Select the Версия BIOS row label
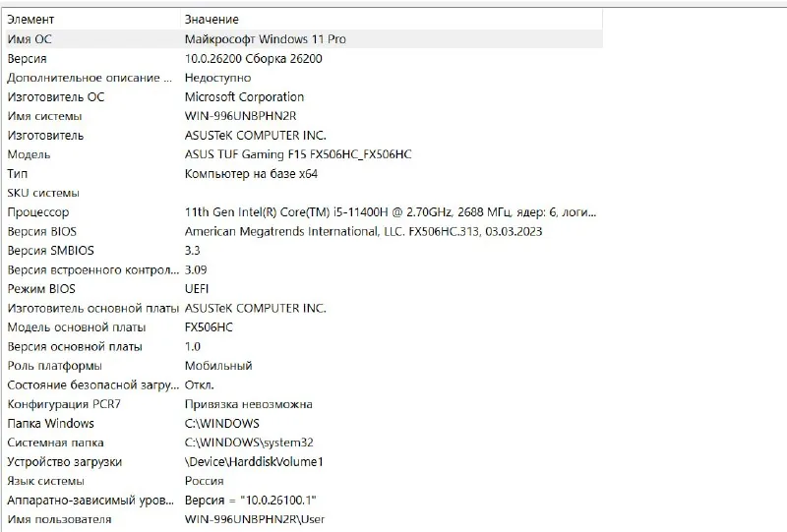The image size is (787, 532). coord(41,231)
